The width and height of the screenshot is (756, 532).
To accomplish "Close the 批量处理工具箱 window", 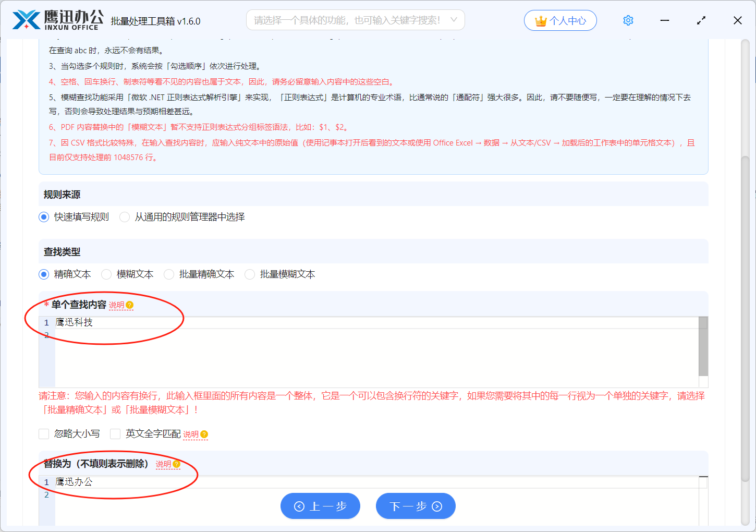I will click(x=738, y=20).
